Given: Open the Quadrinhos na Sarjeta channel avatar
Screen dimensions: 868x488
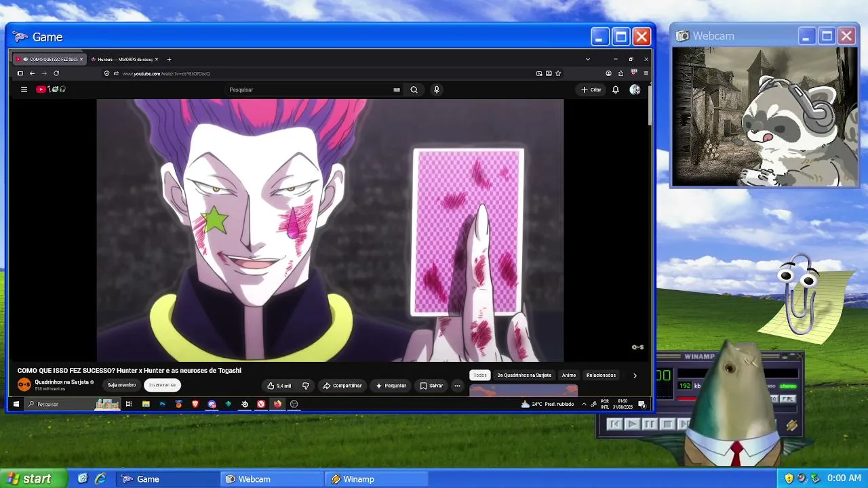Looking at the screenshot, I should point(24,385).
